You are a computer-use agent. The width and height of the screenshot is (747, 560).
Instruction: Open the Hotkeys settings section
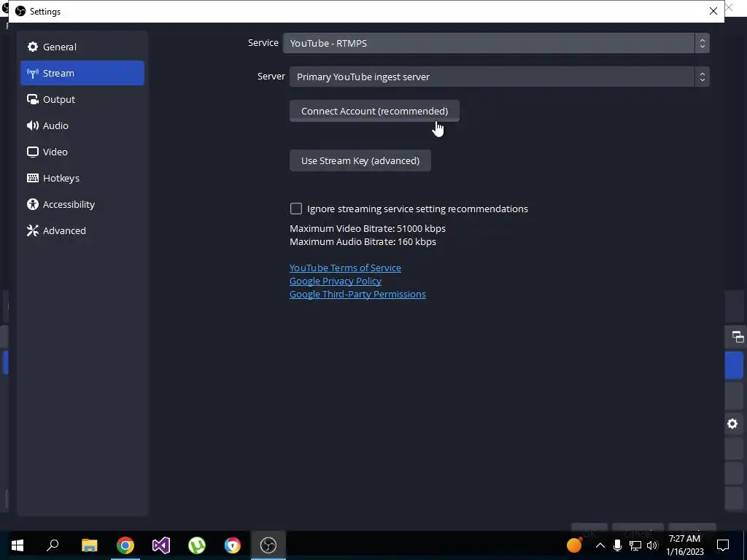coord(82,178)
